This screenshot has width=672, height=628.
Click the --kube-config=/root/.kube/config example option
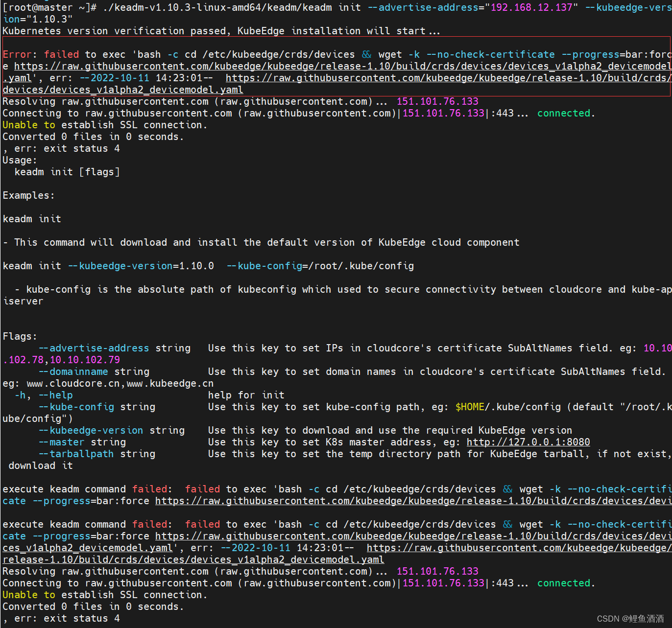tap(320, 266)
